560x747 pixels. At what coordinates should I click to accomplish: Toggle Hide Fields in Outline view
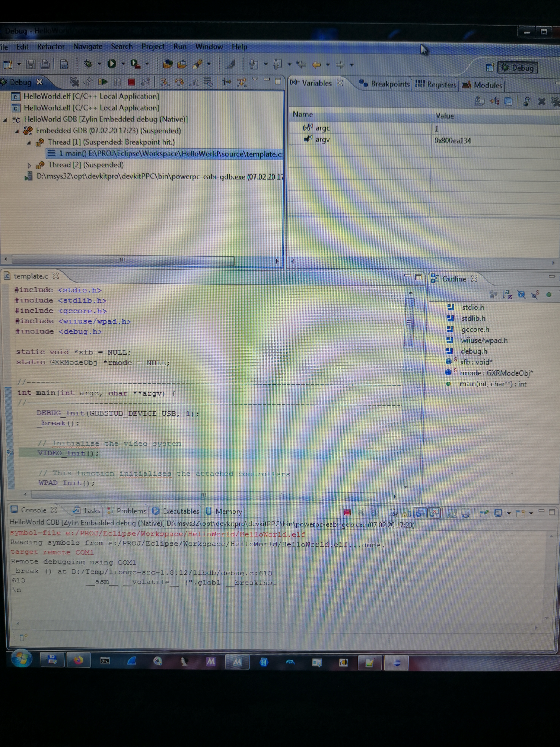[x=521, y=294]
